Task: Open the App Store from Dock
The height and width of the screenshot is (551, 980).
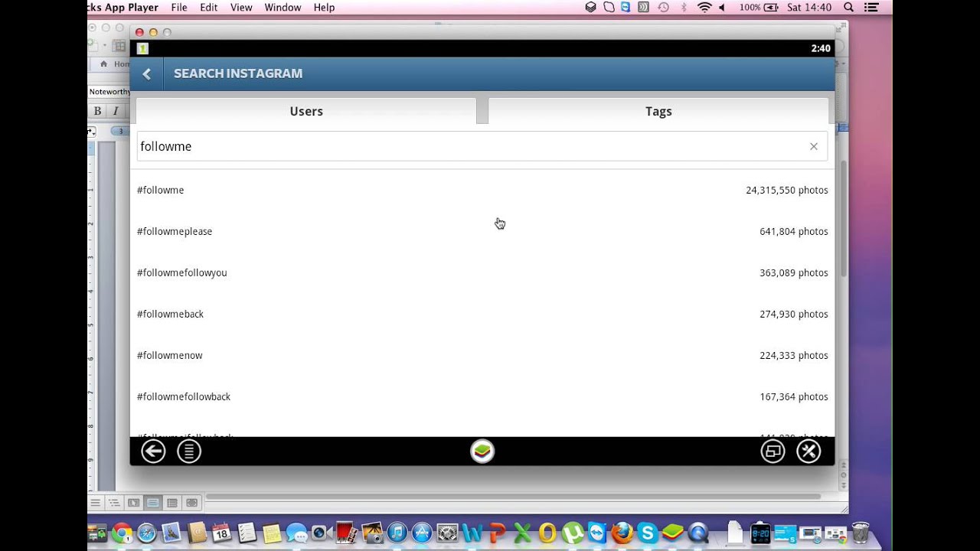Action: (x=422, y=533)
